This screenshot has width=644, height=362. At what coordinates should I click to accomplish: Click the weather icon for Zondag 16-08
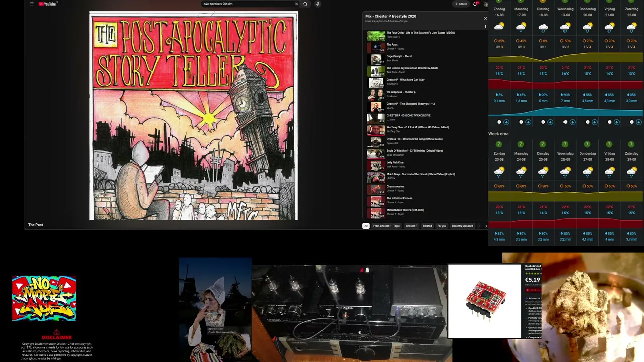(499, 27)
